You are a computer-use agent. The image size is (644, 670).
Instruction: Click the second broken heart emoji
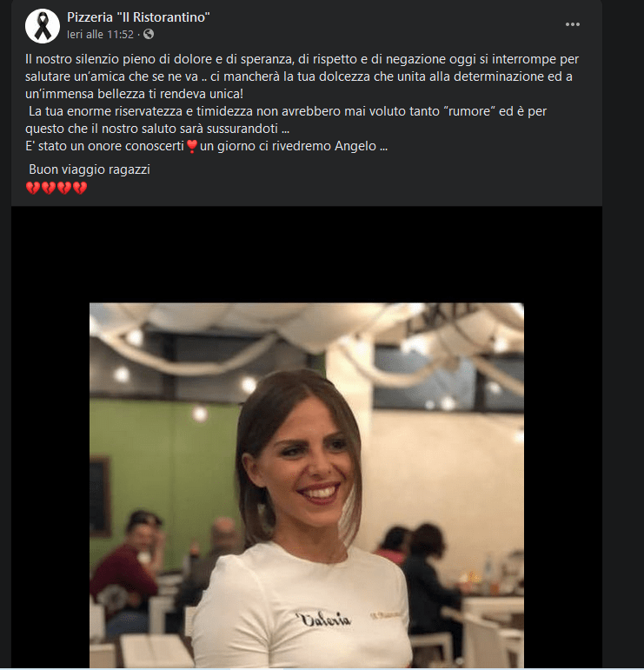[49, 188]
